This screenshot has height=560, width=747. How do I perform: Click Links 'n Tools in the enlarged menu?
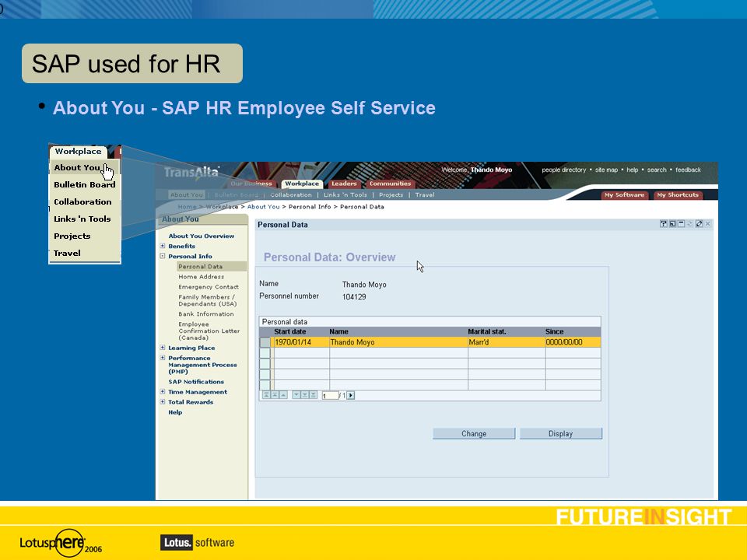[x=82, y=219]
